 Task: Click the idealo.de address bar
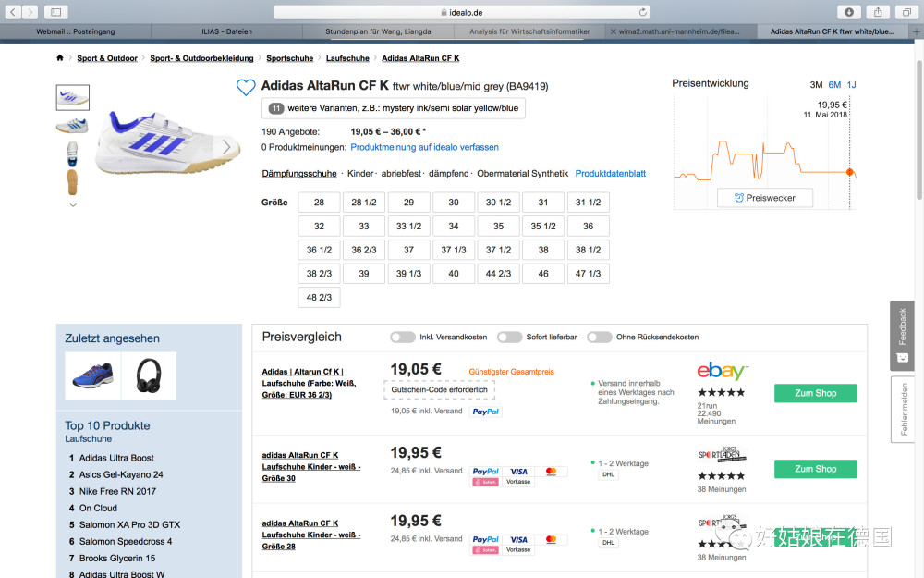click(461, 12)
